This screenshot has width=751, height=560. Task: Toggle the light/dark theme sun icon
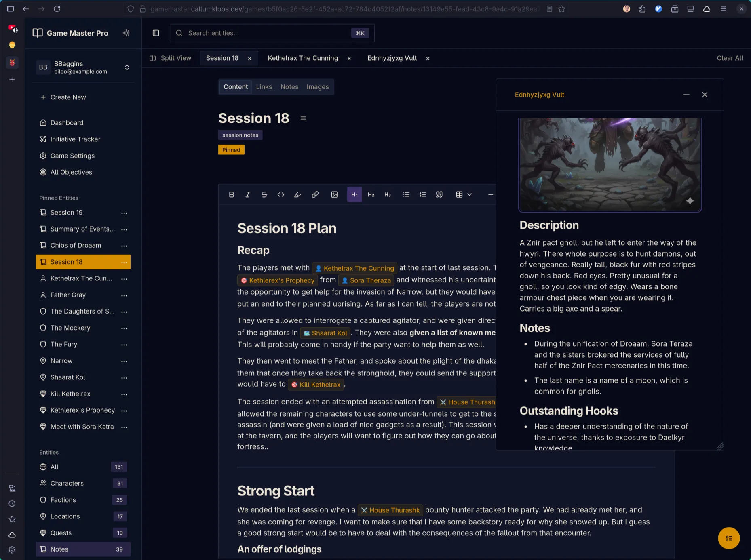point(126,33)
